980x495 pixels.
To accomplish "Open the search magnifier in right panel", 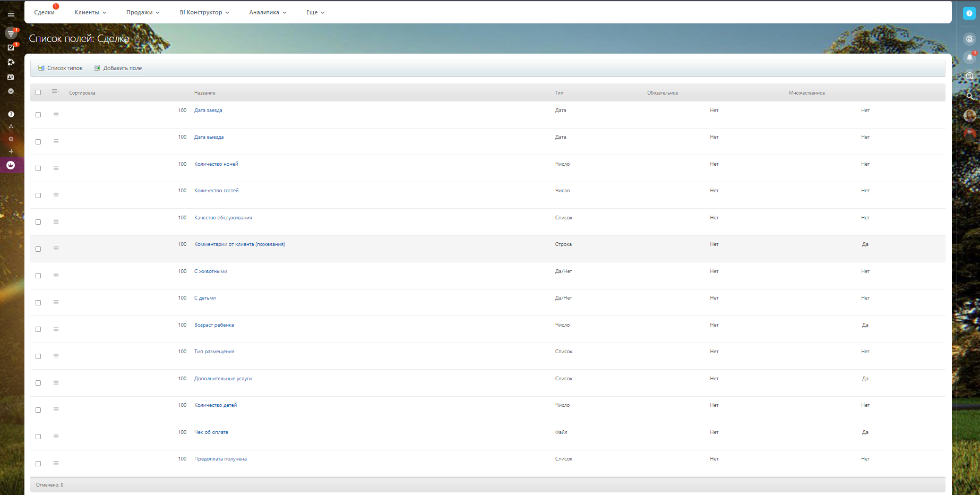I will click(x=969, y=96).
